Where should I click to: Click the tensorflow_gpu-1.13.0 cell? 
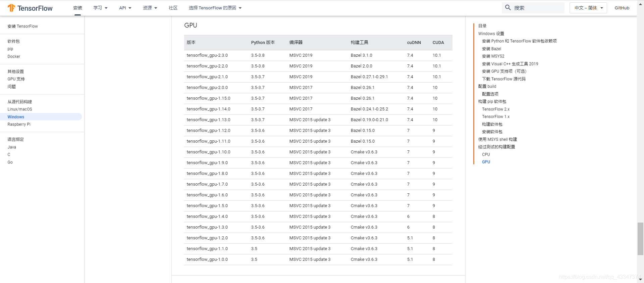(209, 120)
